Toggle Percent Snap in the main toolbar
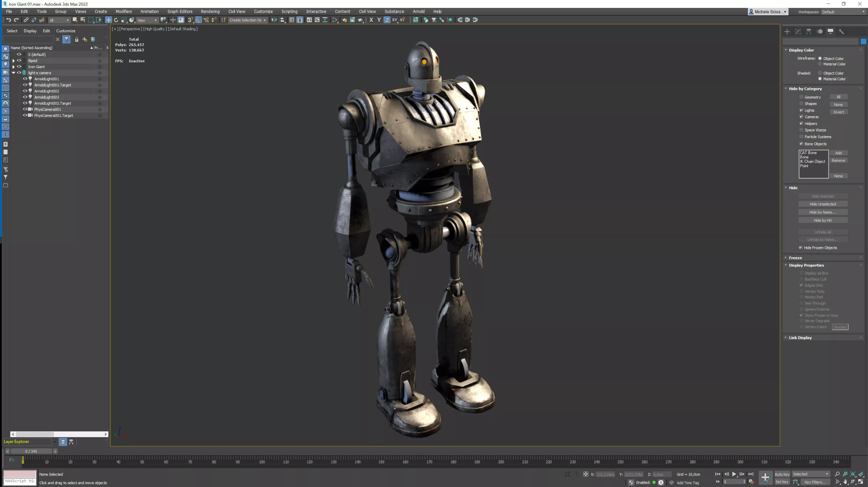 206,20
